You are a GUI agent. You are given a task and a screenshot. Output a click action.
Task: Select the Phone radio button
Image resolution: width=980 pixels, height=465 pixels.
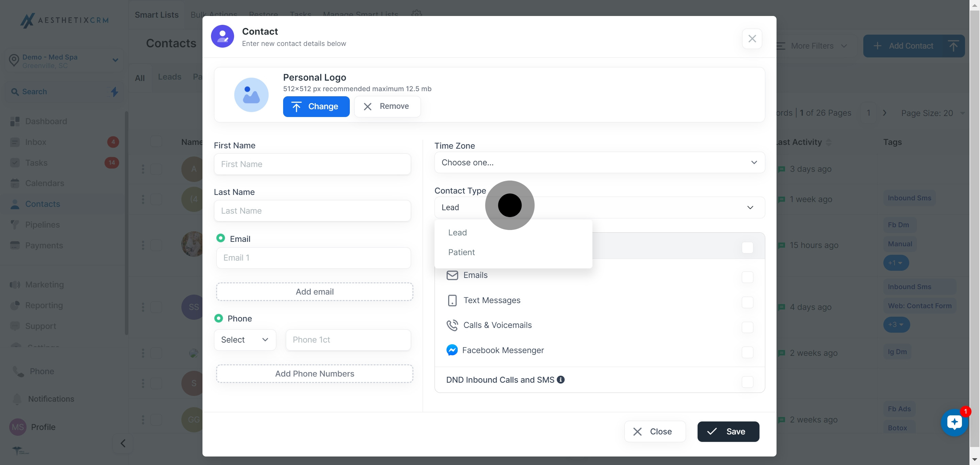(x=218, y=318)
